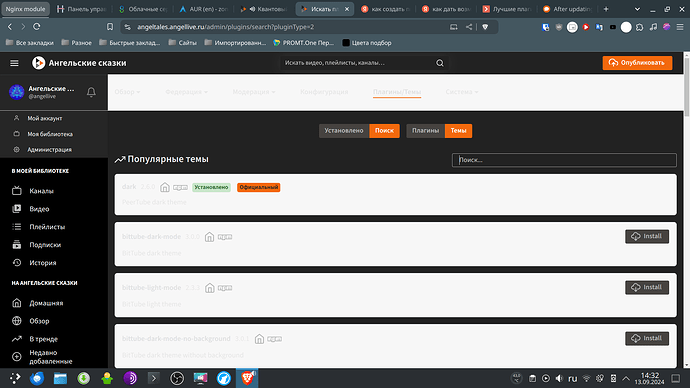The width and height of the screenshot is (690, 388).
Task: Open homepage icon for dark theme
Action: pos(165,187)
